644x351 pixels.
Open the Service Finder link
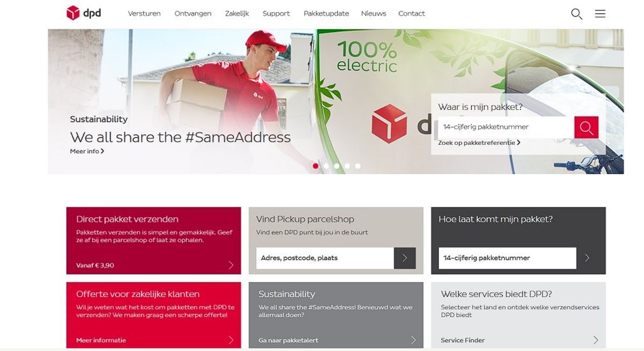point(462,340)
